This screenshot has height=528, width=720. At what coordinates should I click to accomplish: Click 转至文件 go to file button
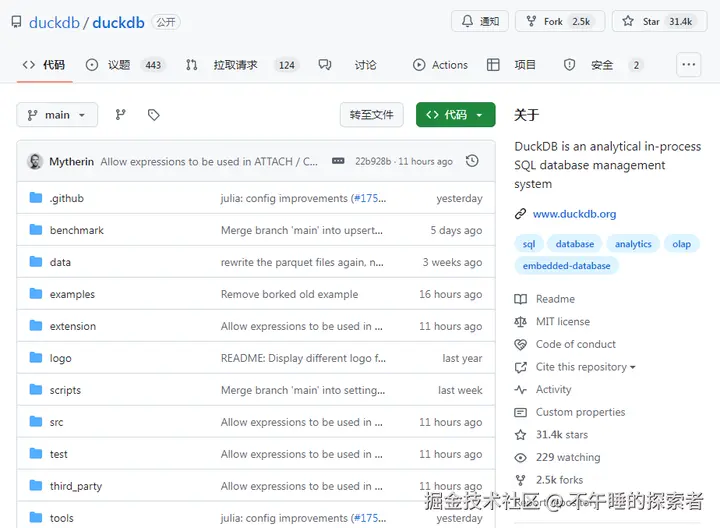(x=371, y=115)
